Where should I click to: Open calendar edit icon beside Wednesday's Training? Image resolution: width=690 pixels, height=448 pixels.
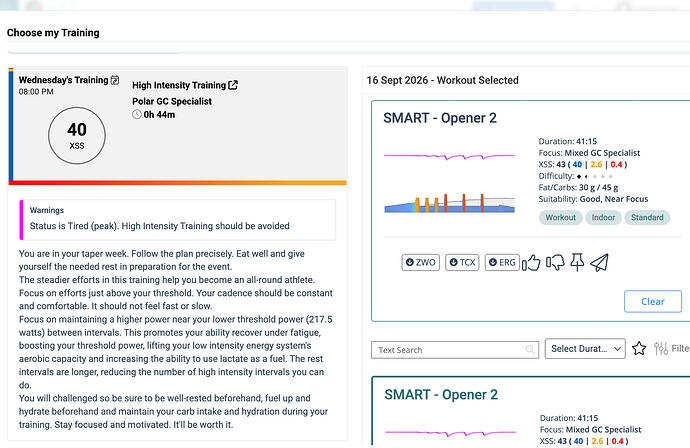pos(114,80)
